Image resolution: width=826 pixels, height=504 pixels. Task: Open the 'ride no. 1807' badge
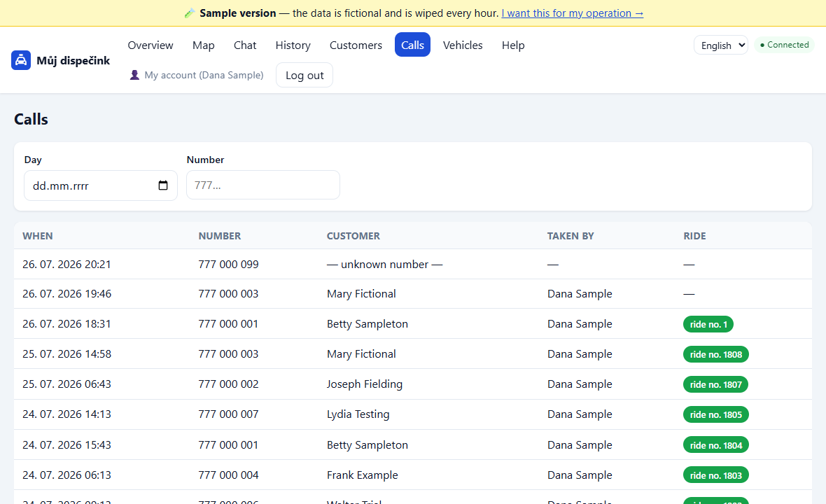point(715,384)
